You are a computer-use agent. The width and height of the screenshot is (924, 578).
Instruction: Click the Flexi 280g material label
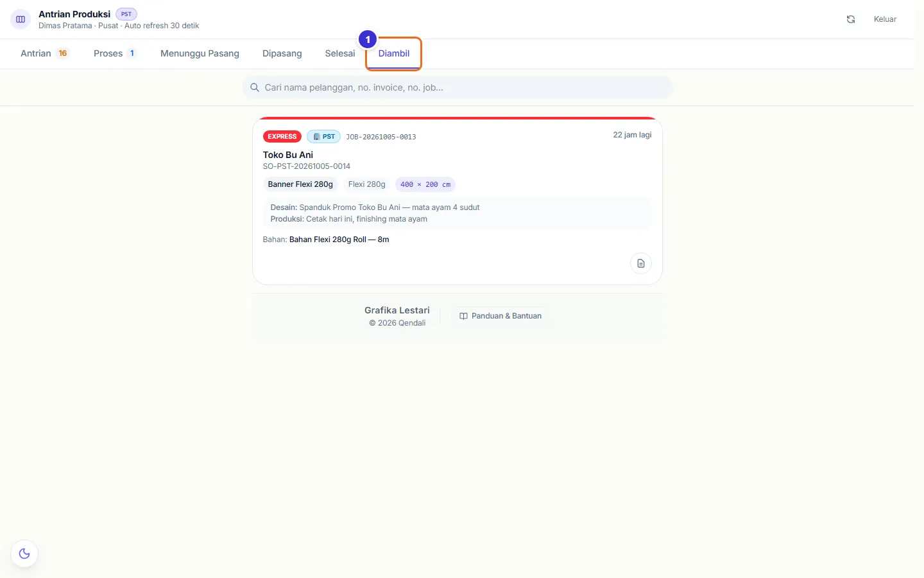point(367,184)
